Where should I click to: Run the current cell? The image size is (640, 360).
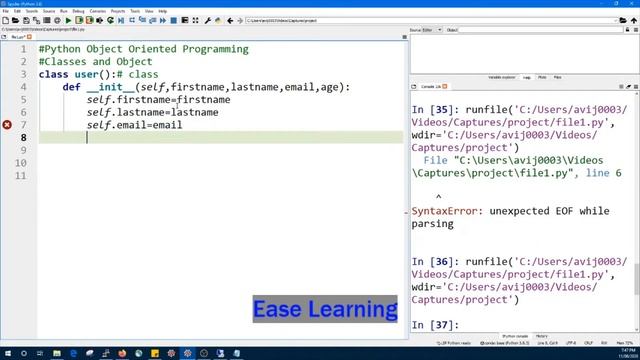(79, 20)
